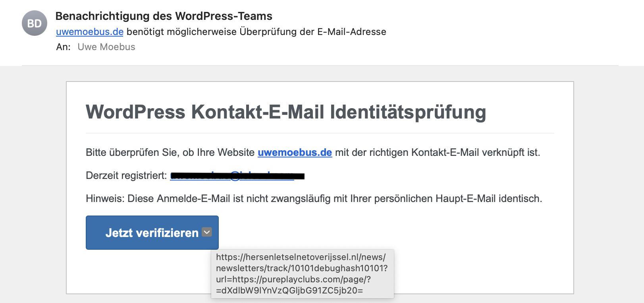This screenshot has width=644, height=303.
Task: Click the Hinweis note about Anmelde-E-Mail
Action: click(314, 199)
